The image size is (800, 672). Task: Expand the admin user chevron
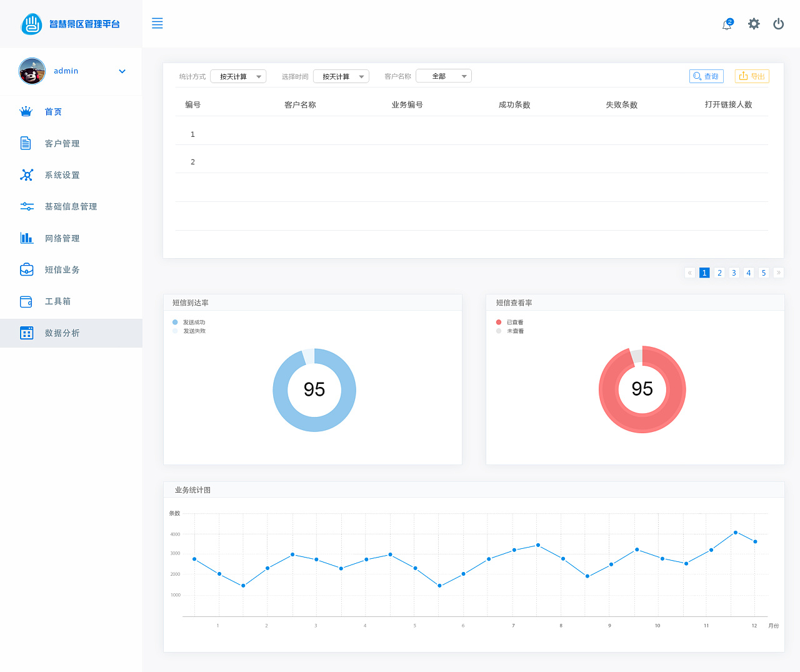tap(122, 71)
